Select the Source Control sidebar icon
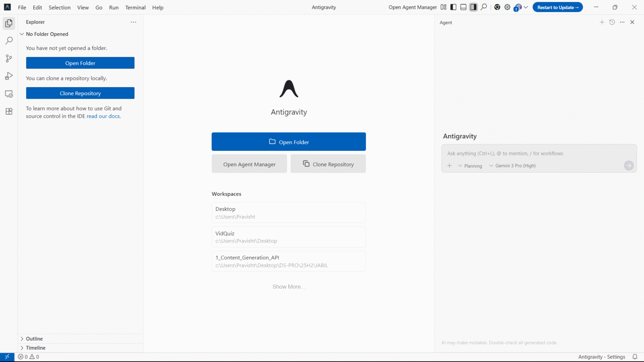Viewport: 644px width, 362px height. [x=8, y=58]
